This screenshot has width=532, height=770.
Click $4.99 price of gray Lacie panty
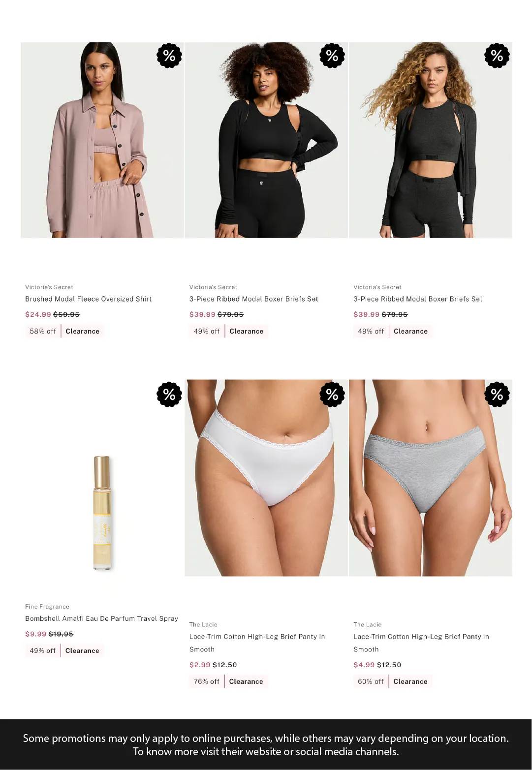coord(364,665)
